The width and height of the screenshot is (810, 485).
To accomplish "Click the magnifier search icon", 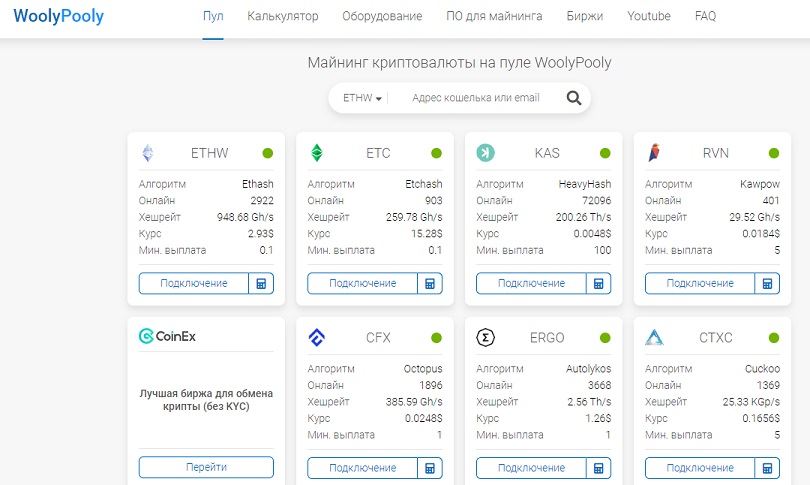I will click(x=574, y=98).
